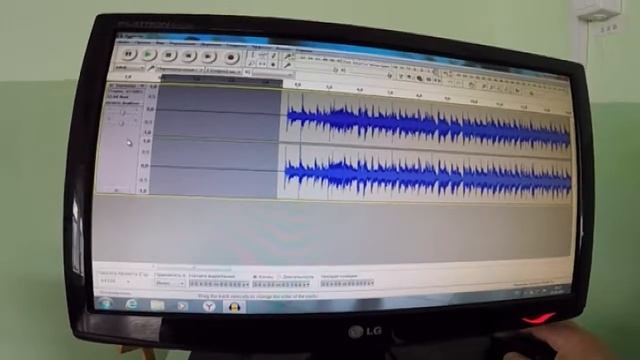Viewport: 640px width, 360px height.
Task: Skip to the start of the track
Action: coord(188,56)
